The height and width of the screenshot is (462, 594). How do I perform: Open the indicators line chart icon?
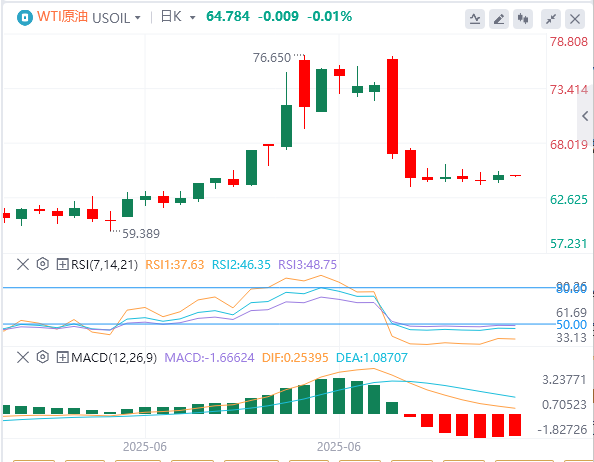tap(475, 19)
